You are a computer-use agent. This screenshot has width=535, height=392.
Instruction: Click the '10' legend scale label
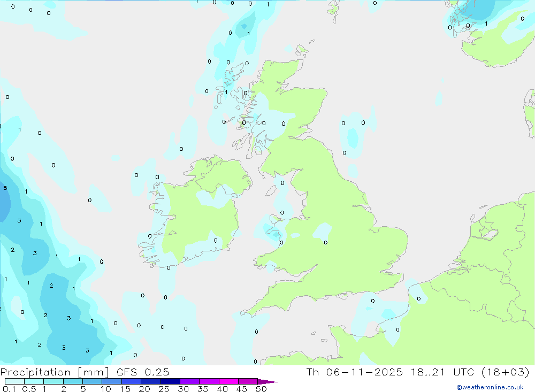[x=106, y=389]
